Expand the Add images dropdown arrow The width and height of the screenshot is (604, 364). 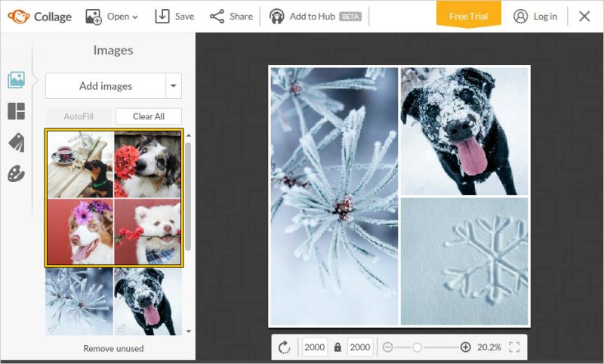[x=174, y=86]
